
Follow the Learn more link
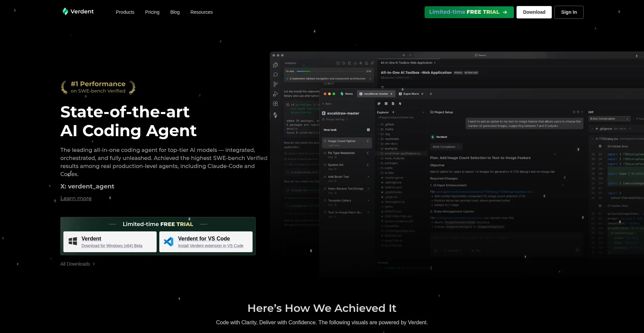[76, 198]
